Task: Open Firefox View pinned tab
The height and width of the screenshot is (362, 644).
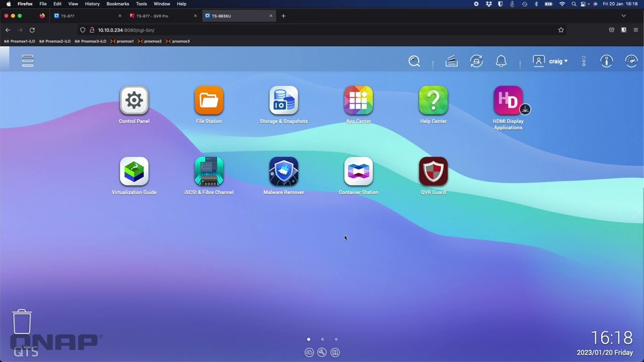Action: tap(42, 16)
